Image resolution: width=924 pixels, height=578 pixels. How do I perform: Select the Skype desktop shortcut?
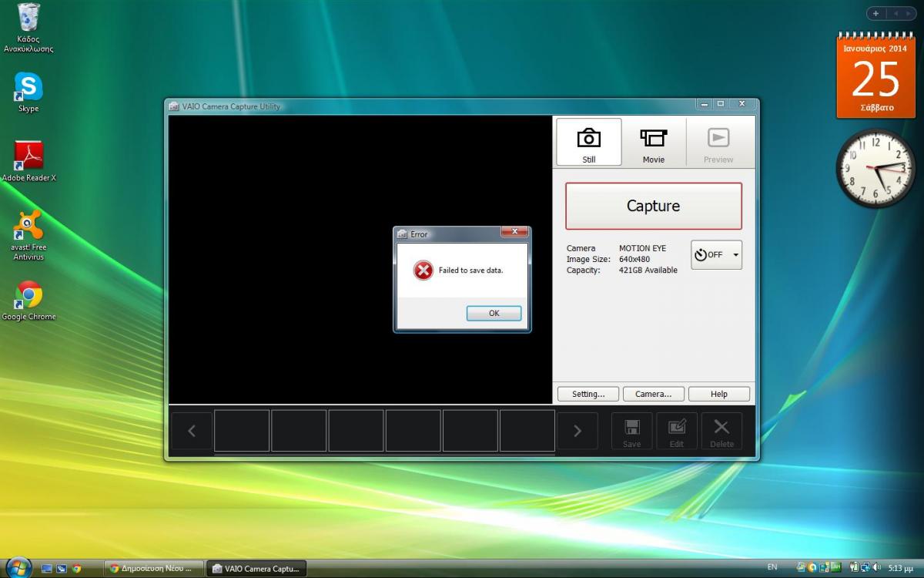click(28, 92)
